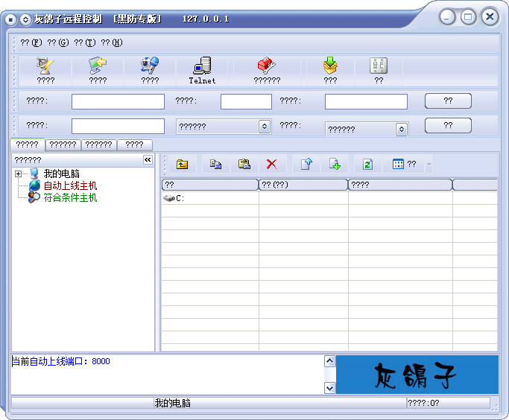Screen dimensions: 509x420
Task: Click the paste clipboard icon in the file toolbar
Action: coord(244,164)
